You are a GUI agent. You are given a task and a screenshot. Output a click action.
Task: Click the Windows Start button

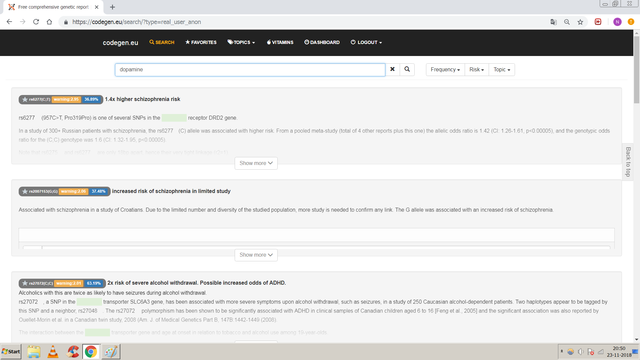coord(11,351)
